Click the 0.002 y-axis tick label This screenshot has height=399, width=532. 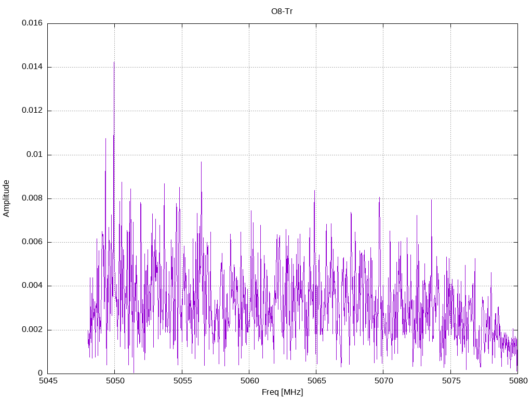click(x=32, y=330)
